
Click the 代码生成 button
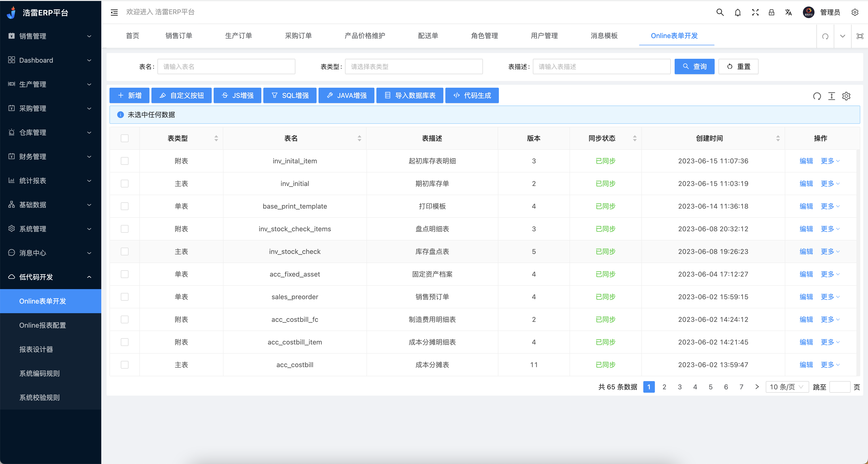pos(472,96)
